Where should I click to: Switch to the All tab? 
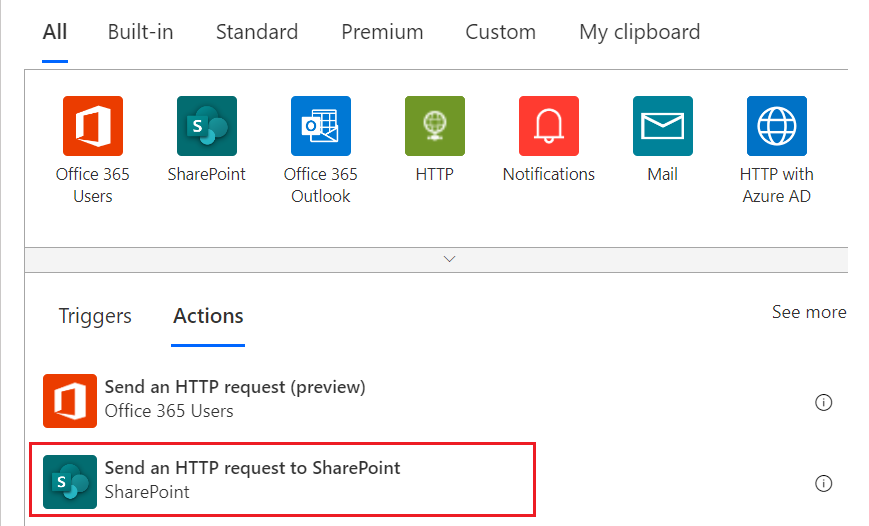click(x=55, y=32)
